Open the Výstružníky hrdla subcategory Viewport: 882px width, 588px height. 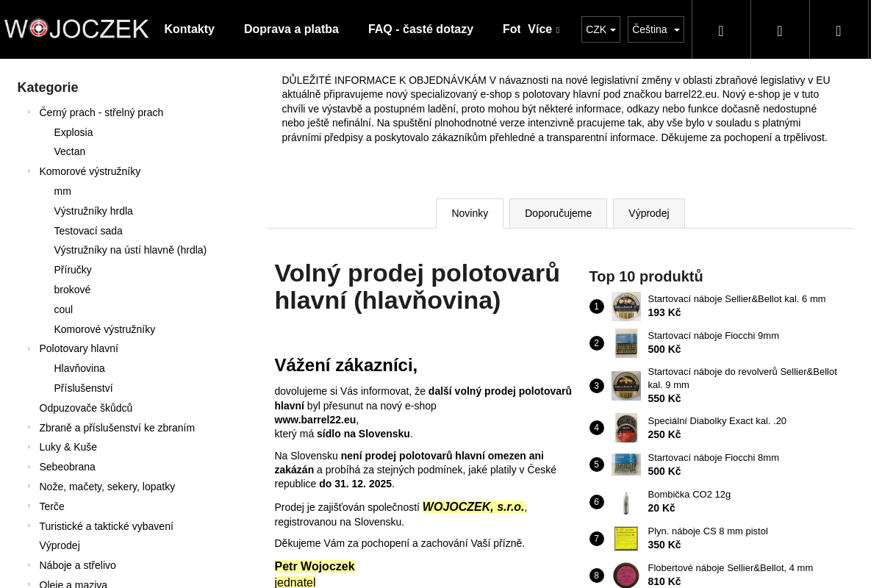coord(93,211)
